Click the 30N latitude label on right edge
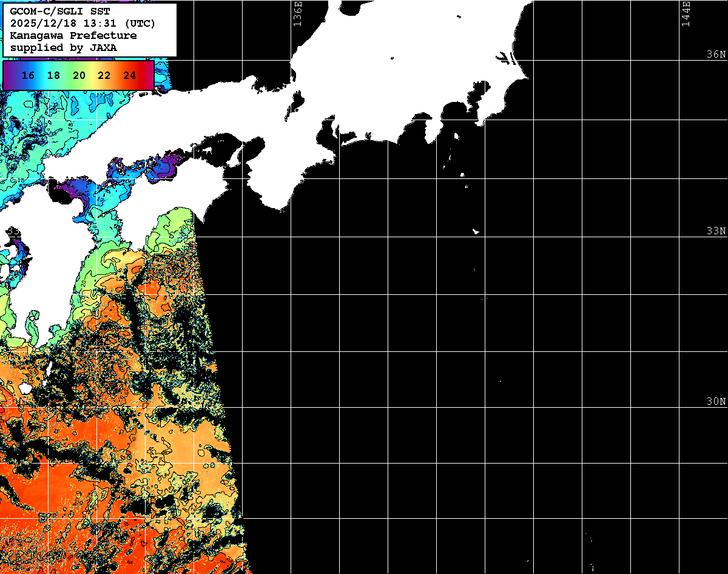Screen dimensions: 728x574 pos(716,402)
